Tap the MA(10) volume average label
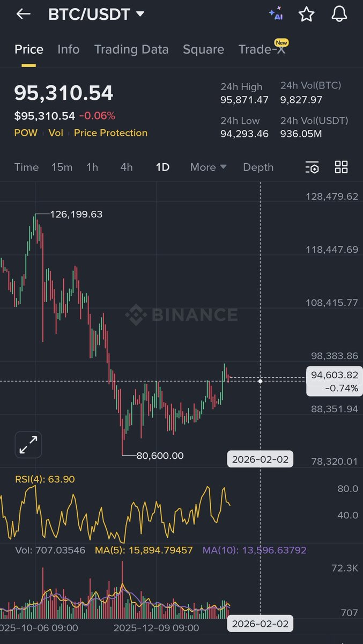363x644 pixels. click(x=255, y=551)
